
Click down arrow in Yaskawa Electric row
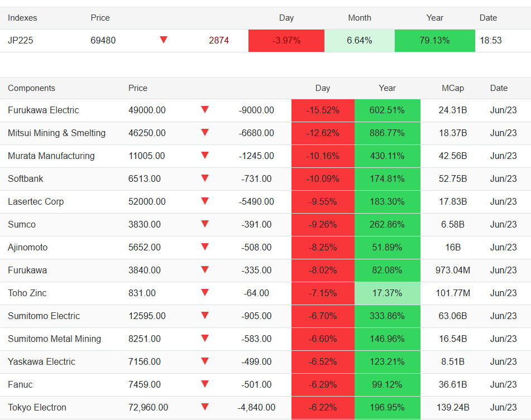(x=204, y=361)
